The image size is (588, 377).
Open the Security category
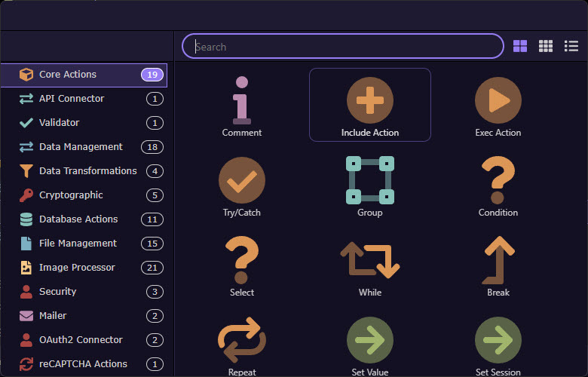[58, 292]
